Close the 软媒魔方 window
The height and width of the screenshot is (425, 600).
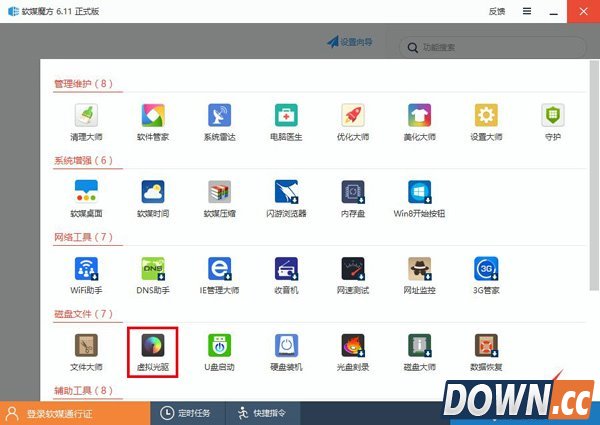[584, 11]
